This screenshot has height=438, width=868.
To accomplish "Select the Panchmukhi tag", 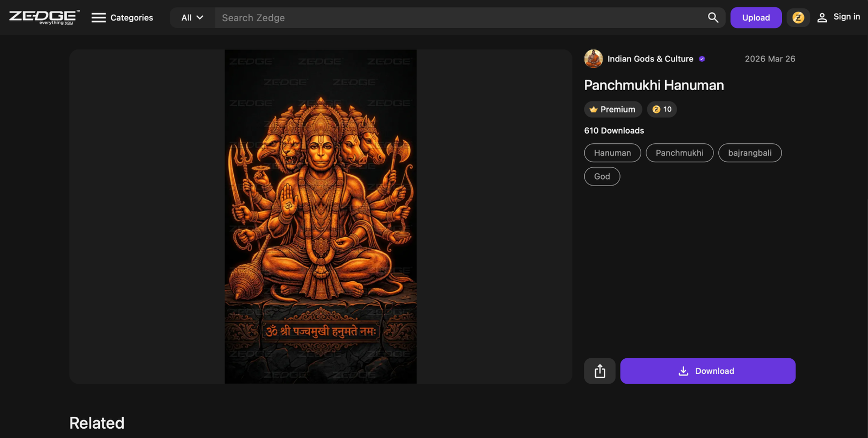I will 680,153.
